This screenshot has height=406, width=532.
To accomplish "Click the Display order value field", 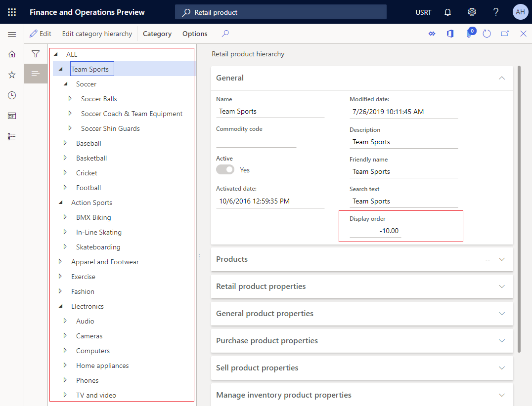I will 375,231.
